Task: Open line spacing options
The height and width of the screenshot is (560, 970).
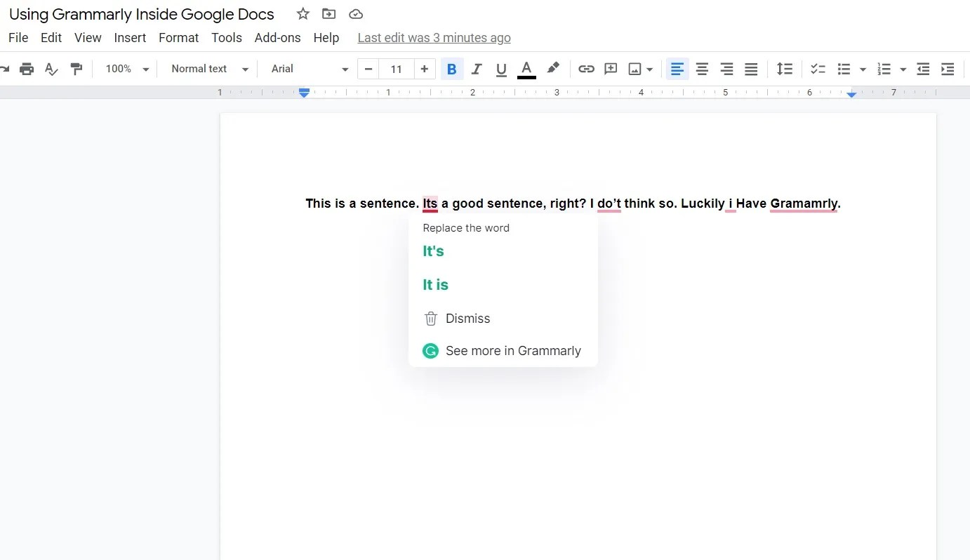Action: coord(785,68)
